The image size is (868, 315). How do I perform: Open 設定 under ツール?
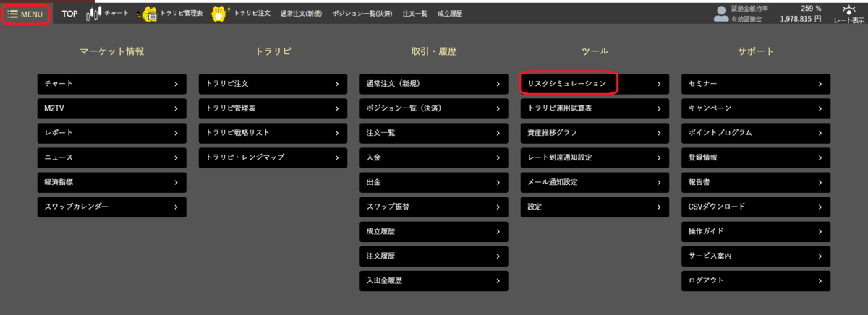click(595, 207)
